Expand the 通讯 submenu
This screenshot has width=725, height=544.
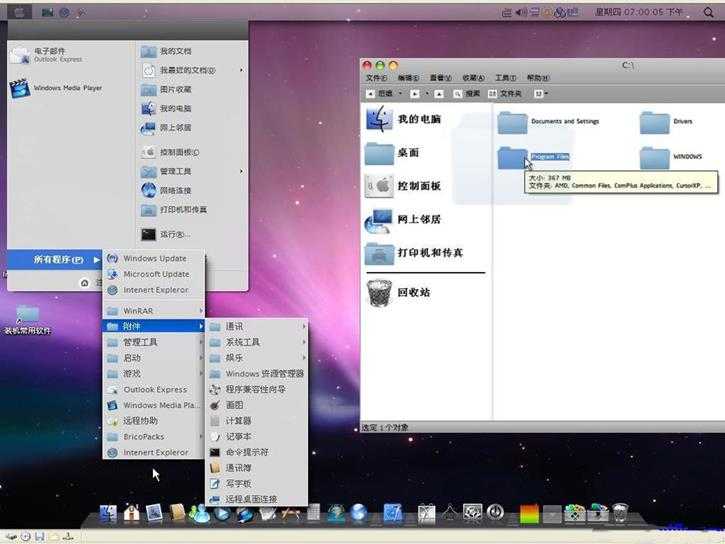coord(257,327)
